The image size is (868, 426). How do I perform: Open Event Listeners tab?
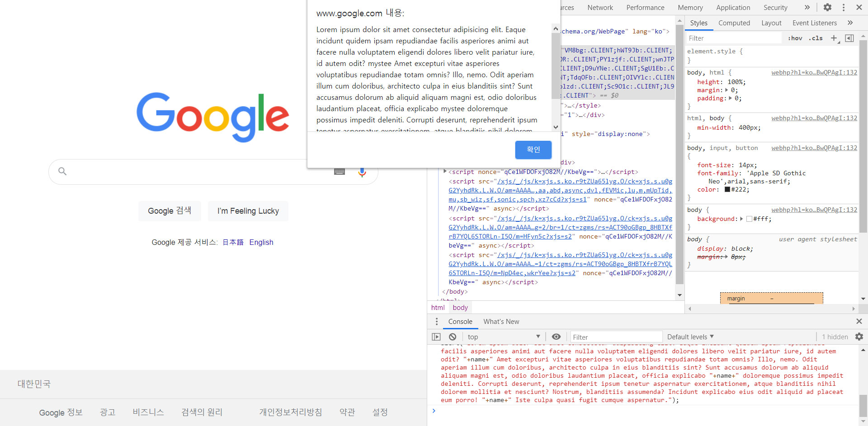click(x=814, y=23)
